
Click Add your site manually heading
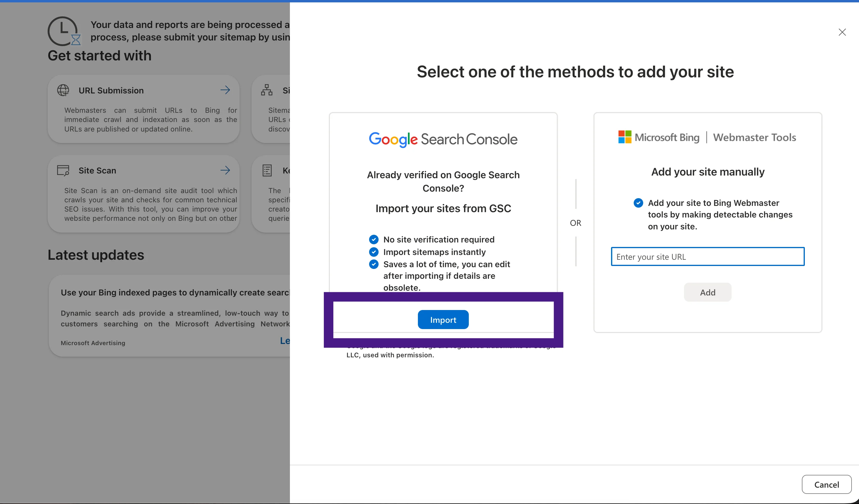(x=708, y=172)
